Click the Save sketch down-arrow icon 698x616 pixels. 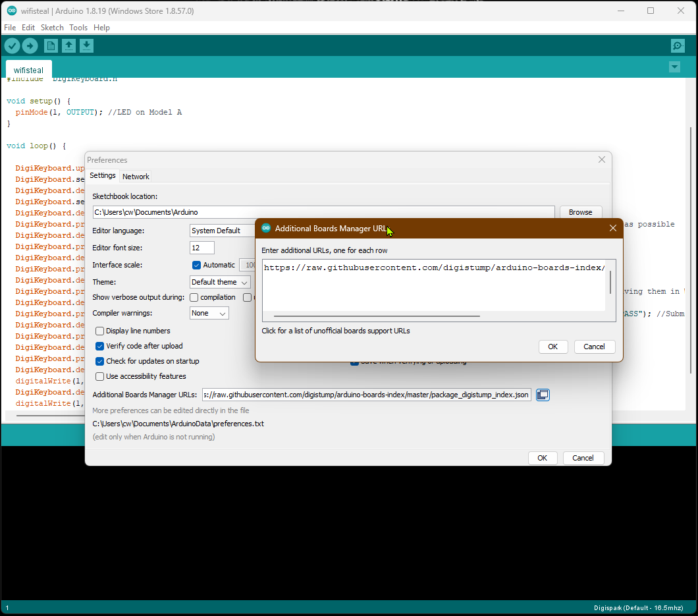pyautogui.click(x=86, y=46)
